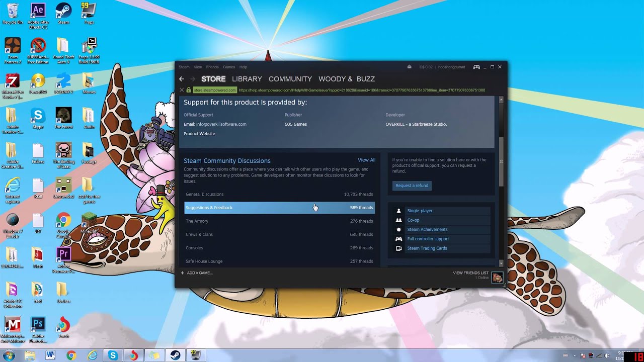Screen dimensions: 644x362
Task: Click the Steam page vertical scrollbar thumb
Action: [x=501, y=162]
